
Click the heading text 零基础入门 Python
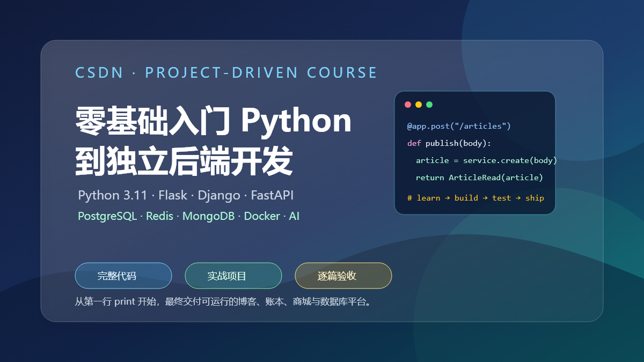click(214, 122)
